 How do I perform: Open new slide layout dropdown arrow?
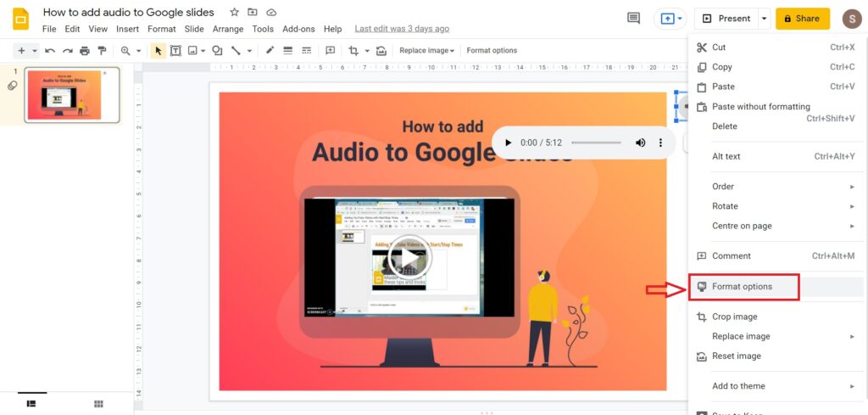(34, 50)
